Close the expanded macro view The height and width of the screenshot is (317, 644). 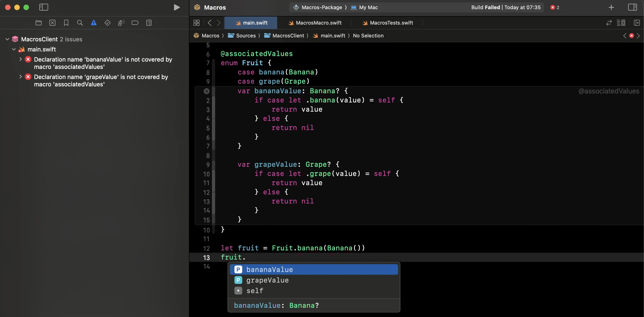(206, 91)
